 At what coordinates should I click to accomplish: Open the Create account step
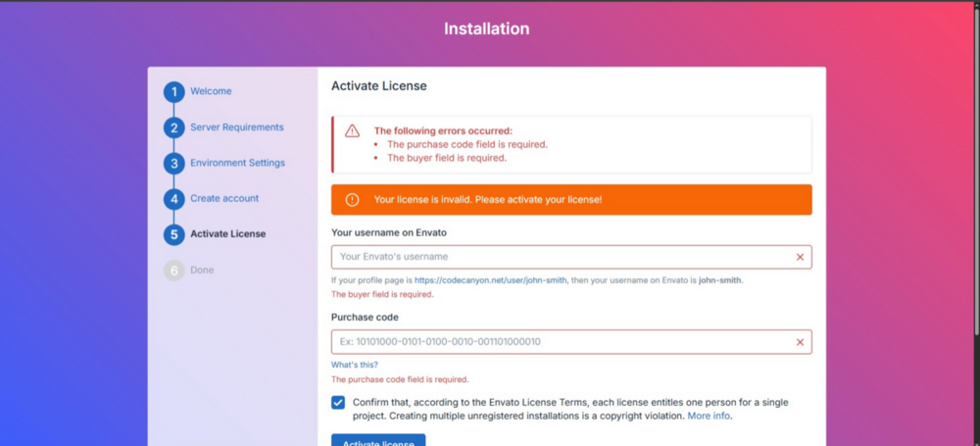224,198
